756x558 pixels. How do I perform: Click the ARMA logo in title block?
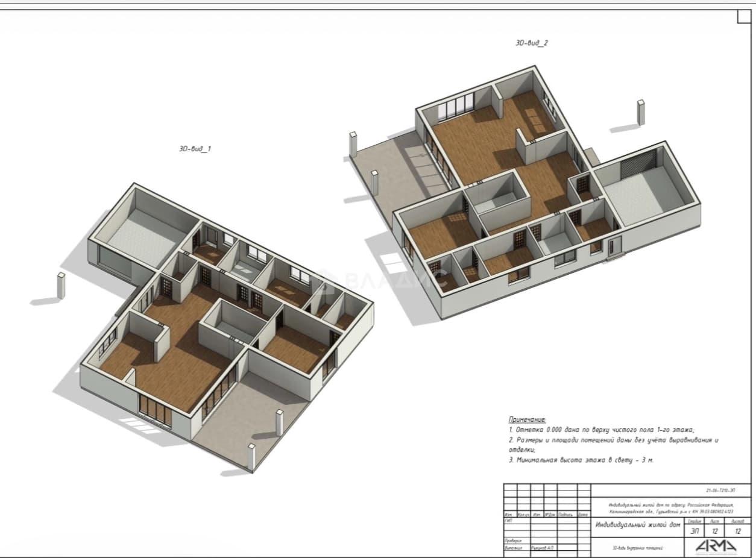(x=717, y=547)
